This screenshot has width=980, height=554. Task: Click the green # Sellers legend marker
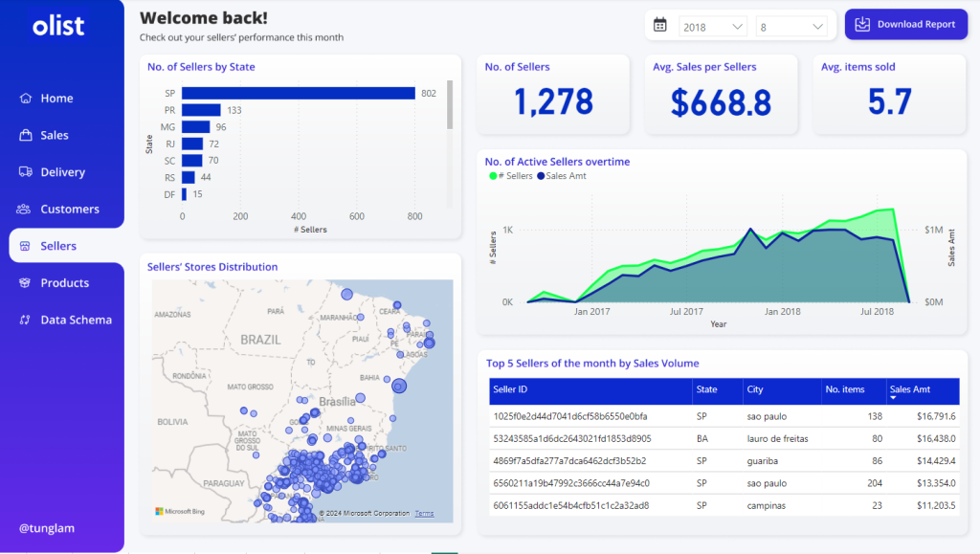(x=493, y=176)
